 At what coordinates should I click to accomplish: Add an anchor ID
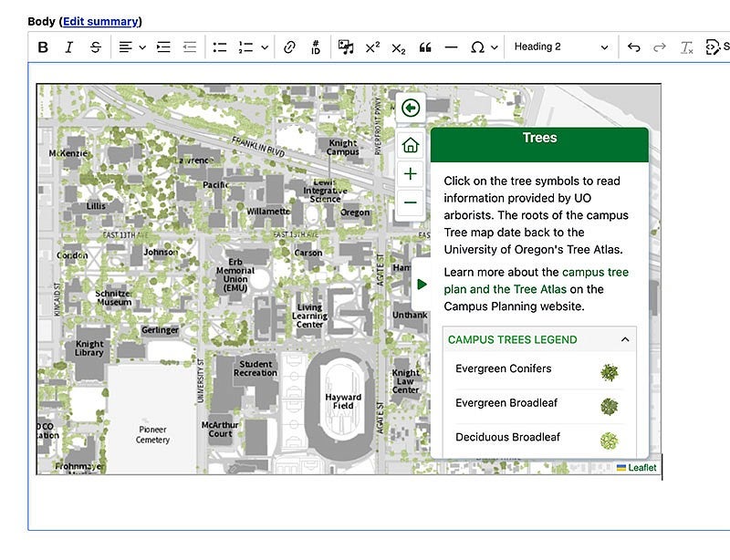[x=316, y=47]
